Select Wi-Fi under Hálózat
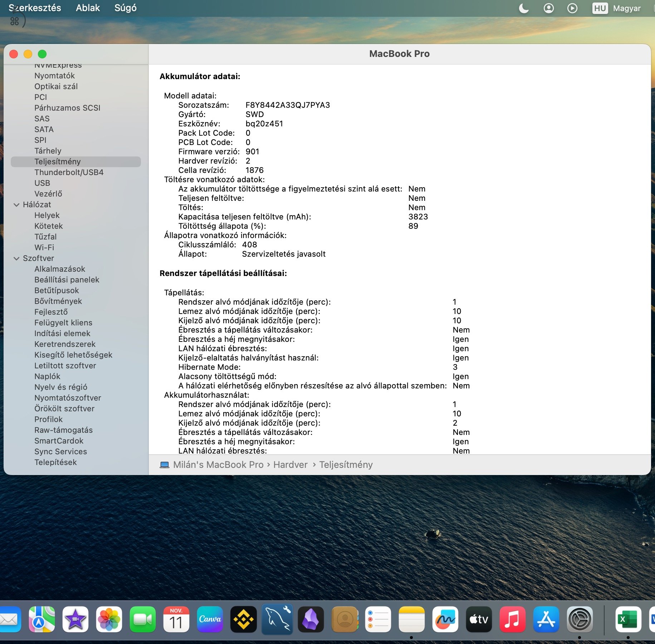 tap(44, 248)
